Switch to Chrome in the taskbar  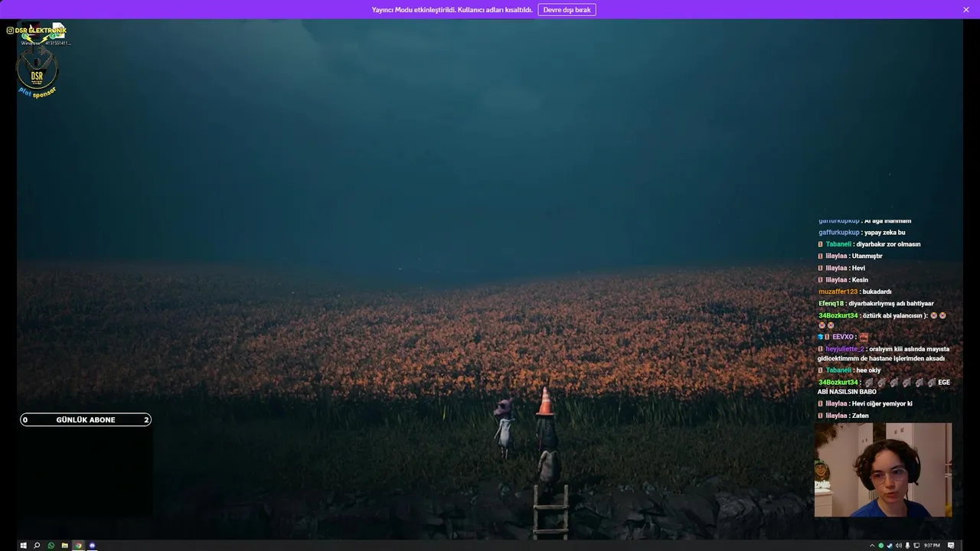(78, 546)
